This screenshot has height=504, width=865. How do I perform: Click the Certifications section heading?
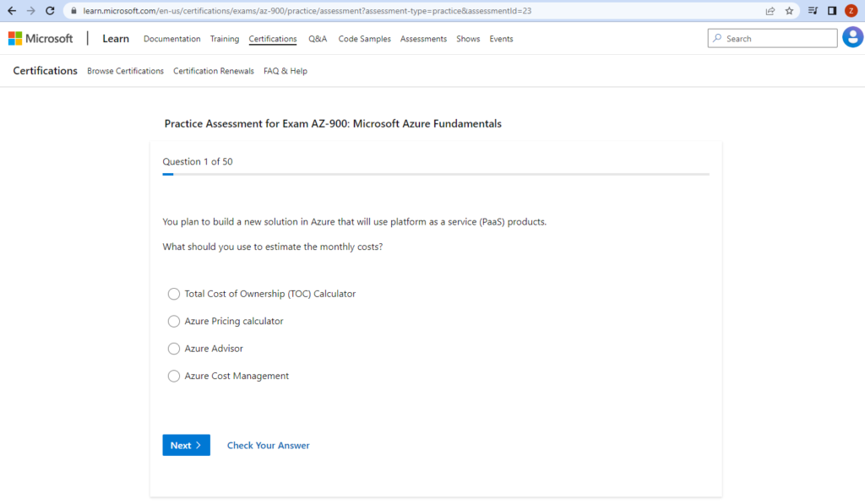point(46,71)
